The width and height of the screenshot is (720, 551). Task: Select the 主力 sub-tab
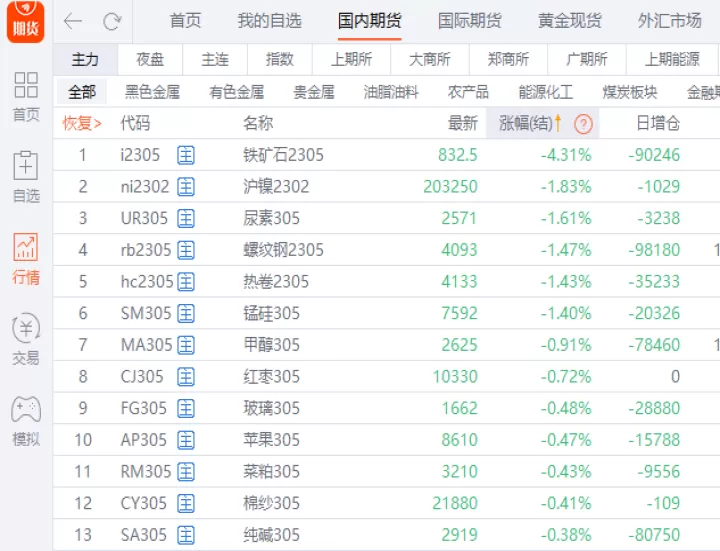click(85, 59)
